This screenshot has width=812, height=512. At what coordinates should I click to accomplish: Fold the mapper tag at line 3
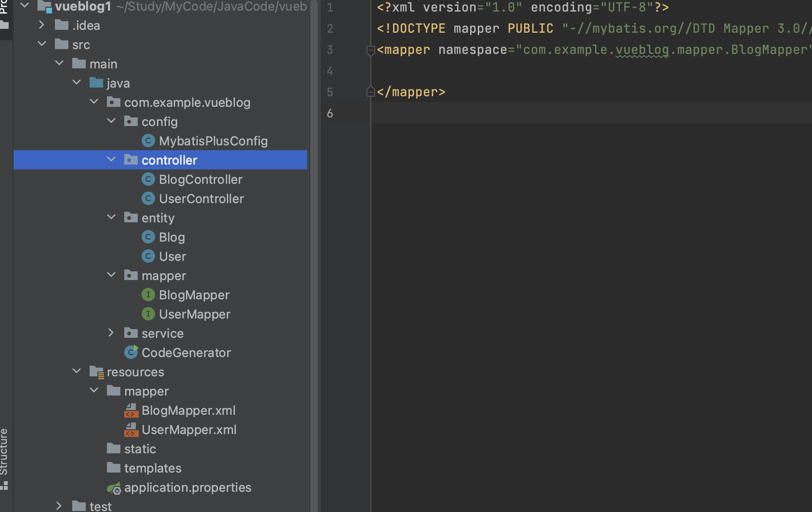370,50
